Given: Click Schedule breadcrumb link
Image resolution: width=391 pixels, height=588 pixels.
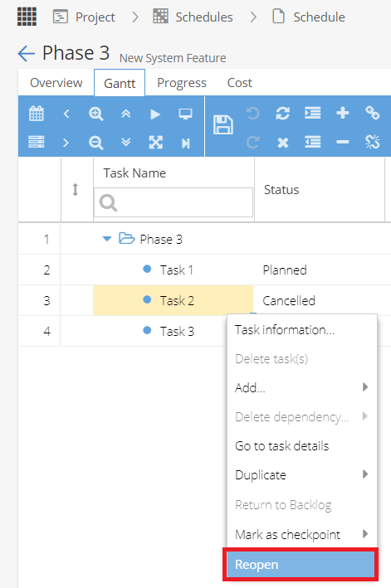Looking at the screenshot, I should click(x=319, y=17).
